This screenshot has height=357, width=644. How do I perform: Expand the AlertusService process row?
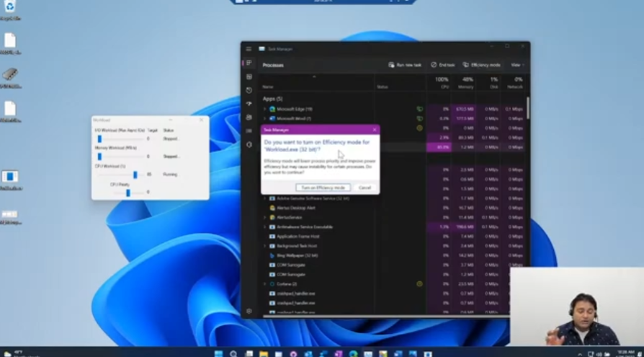click(264, 217)
